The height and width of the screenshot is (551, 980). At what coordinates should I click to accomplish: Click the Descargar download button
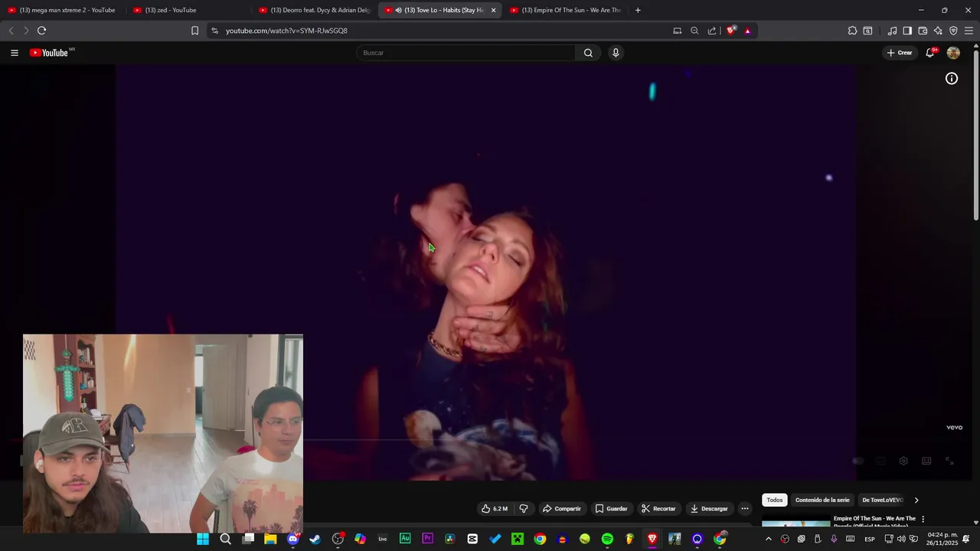(x=709, y=509)
